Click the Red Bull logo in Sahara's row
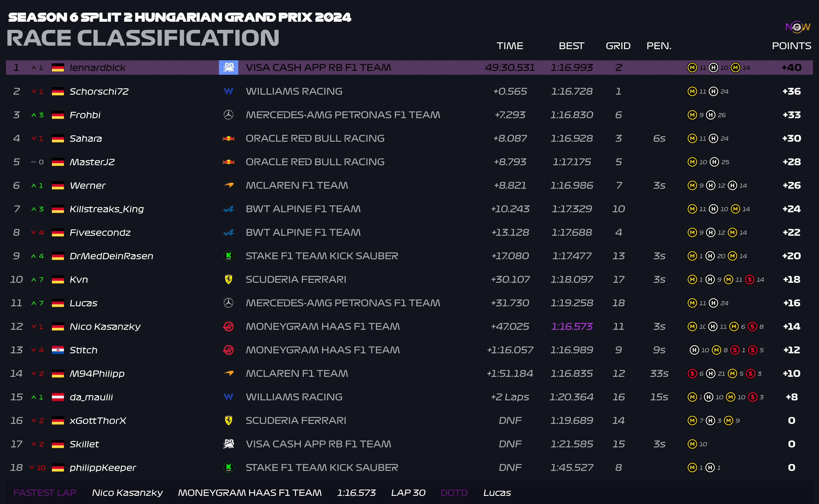This screenshot has height=504, width=819. [x=229, y=138]
